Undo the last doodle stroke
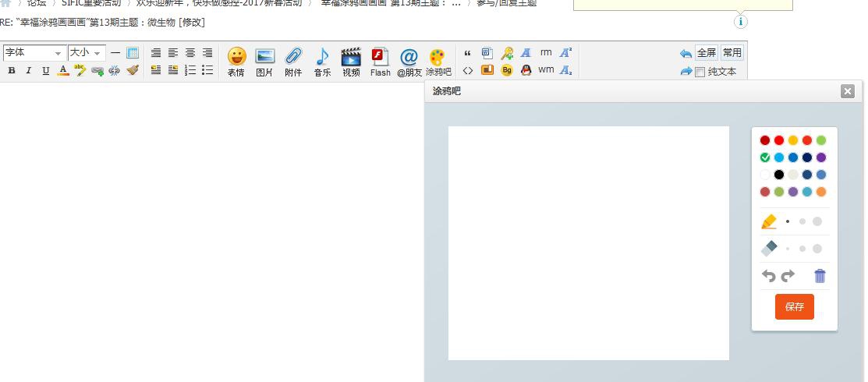Screen dimensions: 868x382 (x=769, y=276)
